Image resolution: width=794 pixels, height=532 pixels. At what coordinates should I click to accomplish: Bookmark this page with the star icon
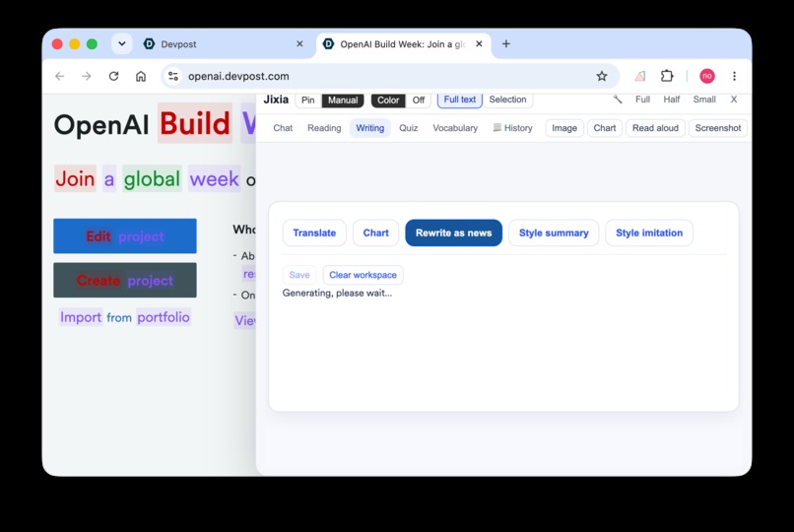602,76
